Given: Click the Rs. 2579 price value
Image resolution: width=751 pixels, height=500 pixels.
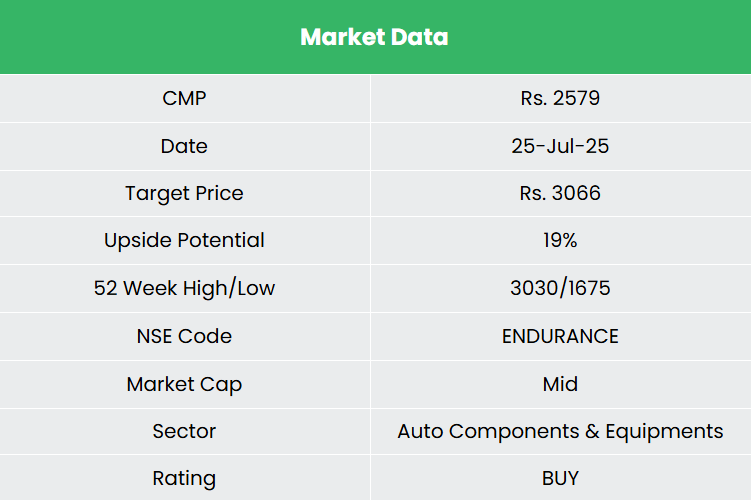Looking at the screenshot, I should point(560,98).
